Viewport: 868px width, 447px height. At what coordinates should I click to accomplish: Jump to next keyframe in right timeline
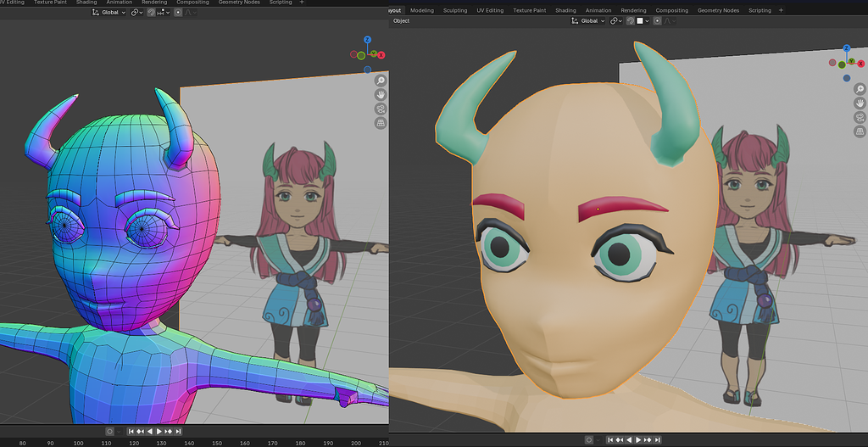click(648, 440)
